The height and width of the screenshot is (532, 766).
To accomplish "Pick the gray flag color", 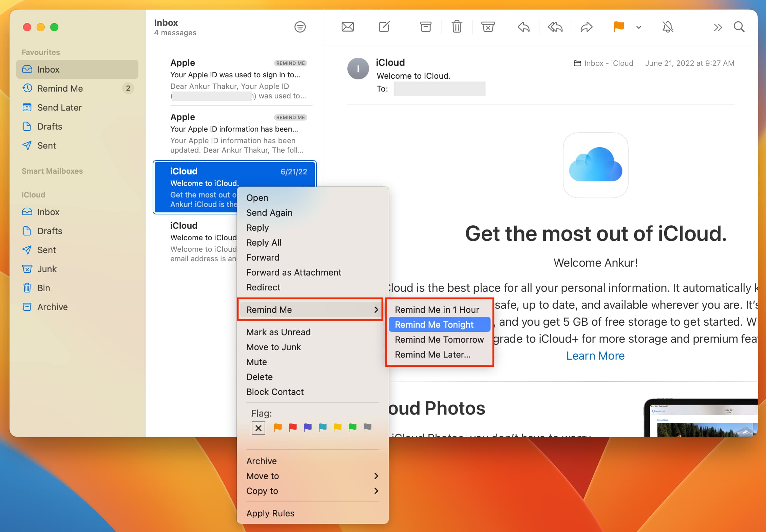I will coord(367,427).
